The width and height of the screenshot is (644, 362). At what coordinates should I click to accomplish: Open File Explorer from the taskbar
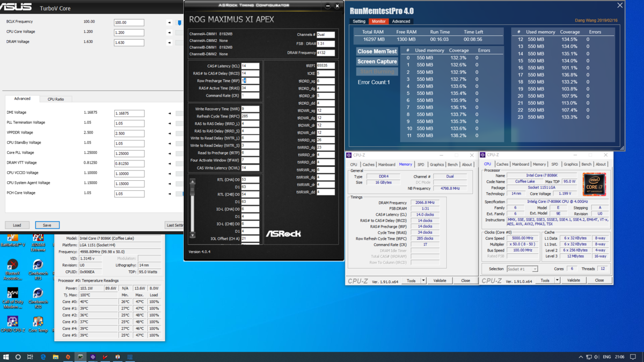click(x=55, y=357)
